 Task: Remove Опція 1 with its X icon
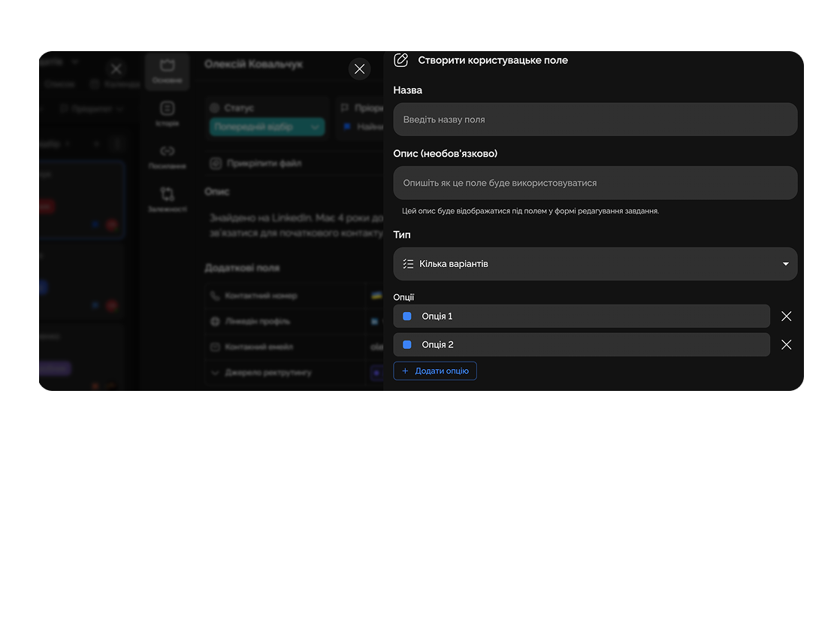(x=786, y=317)
